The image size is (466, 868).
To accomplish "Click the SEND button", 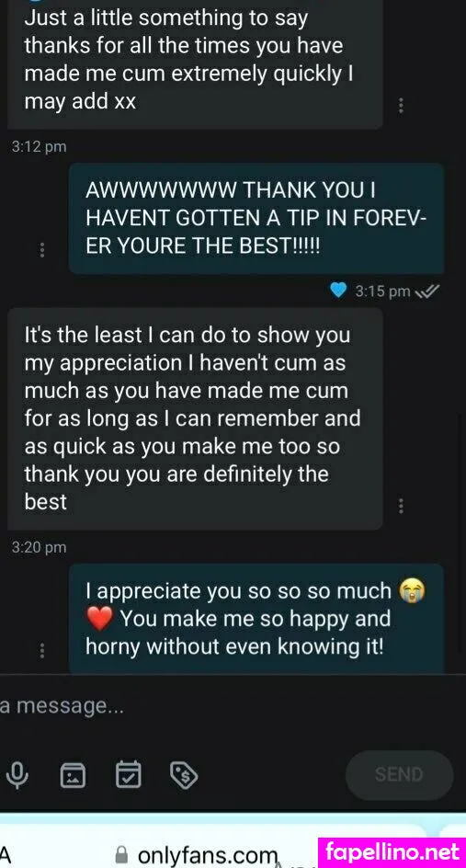I will [x=399, y=774].
